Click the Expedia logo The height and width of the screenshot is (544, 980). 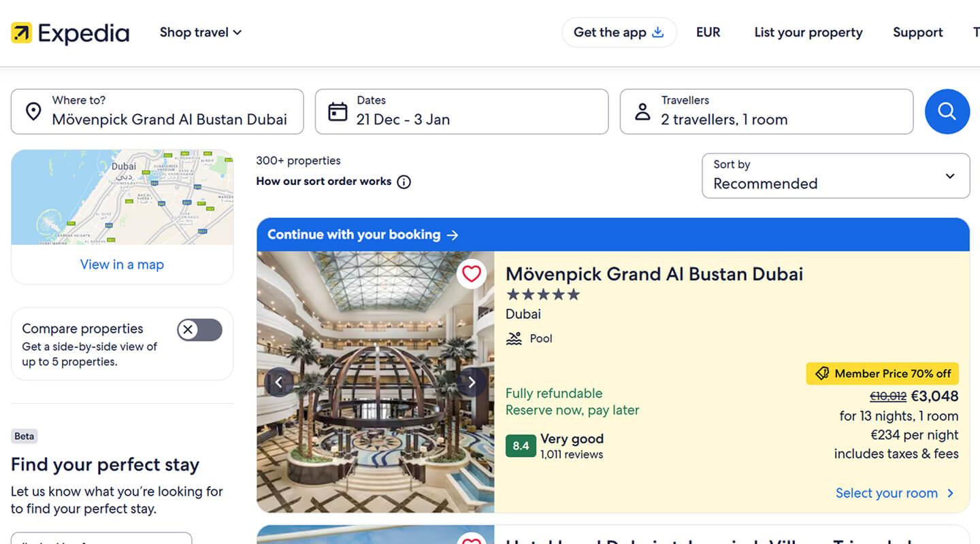(70, 33)
